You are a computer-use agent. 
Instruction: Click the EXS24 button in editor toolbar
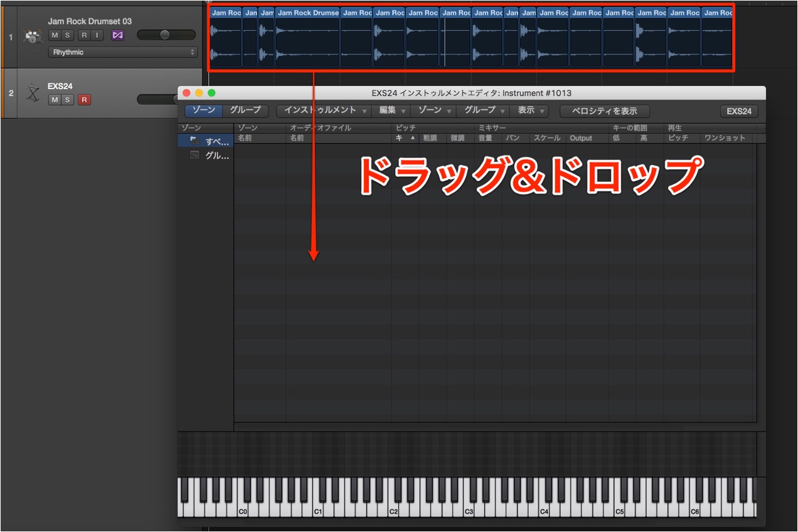(739, 111)
